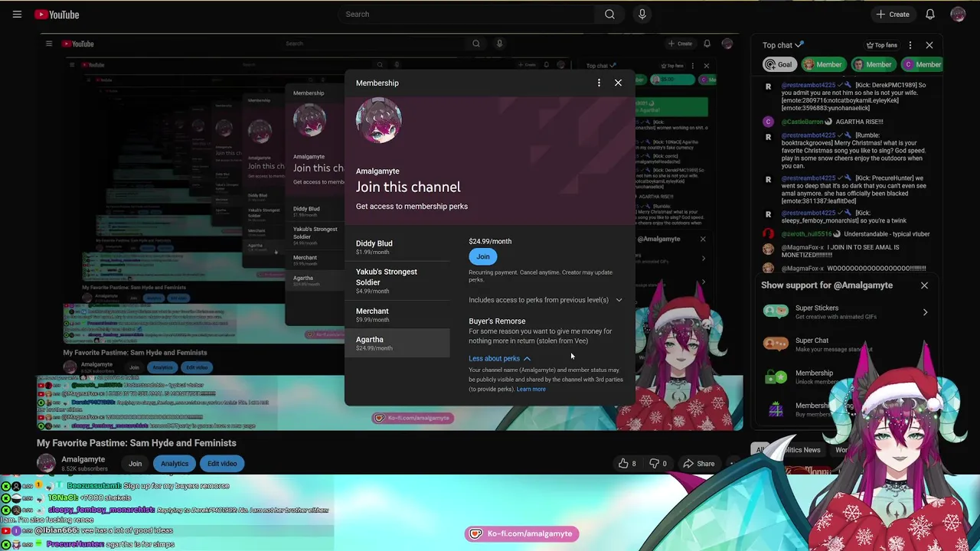Click the Amalgamyte channel name below video

pos(83,459)
